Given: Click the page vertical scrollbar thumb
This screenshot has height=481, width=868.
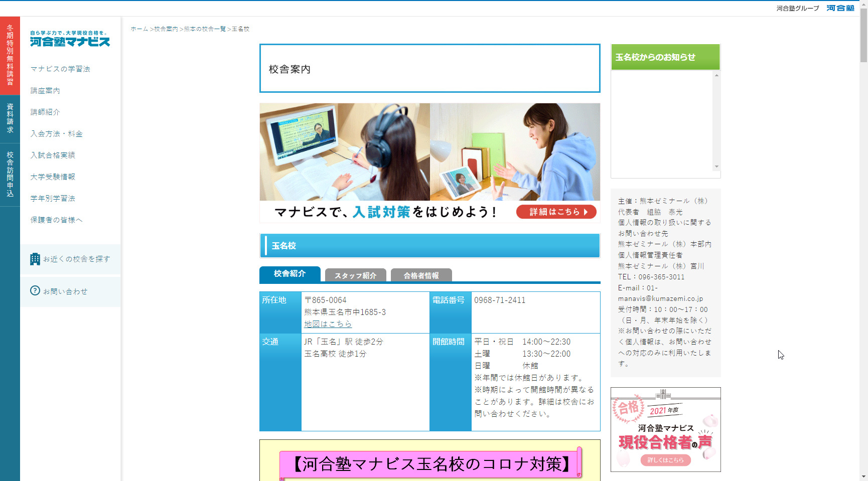Looking at the screenshot, I should pos(863,35).
